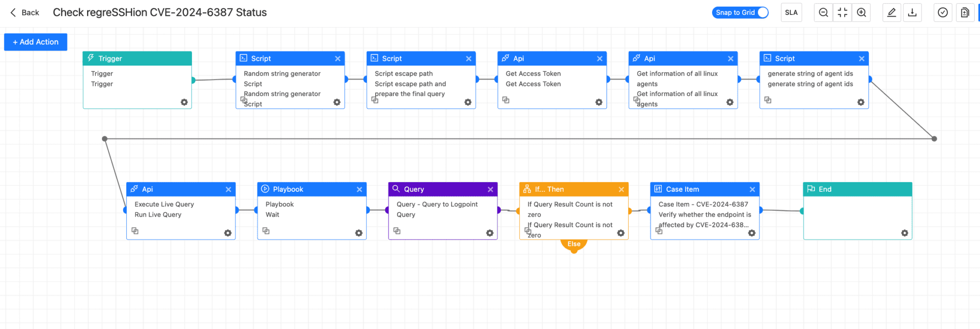Close the Execute Live Query Api node
Image resolution: width=980 pixels, height=329 pixels.
228,189
